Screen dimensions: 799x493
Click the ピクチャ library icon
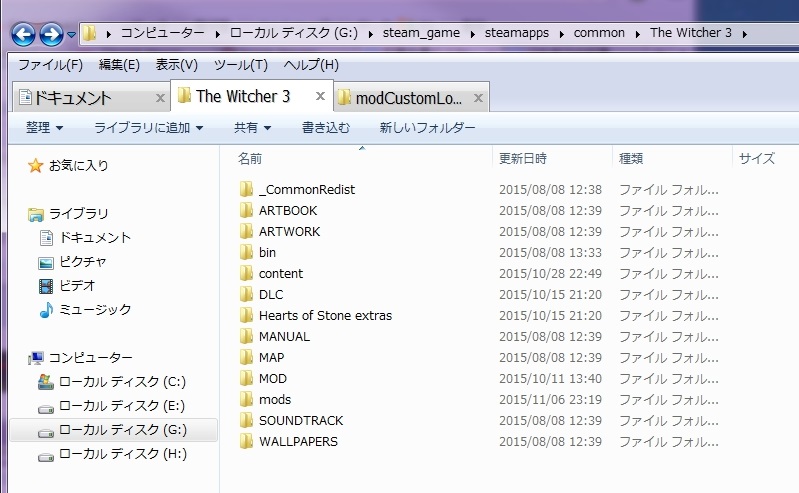(46, 263)
